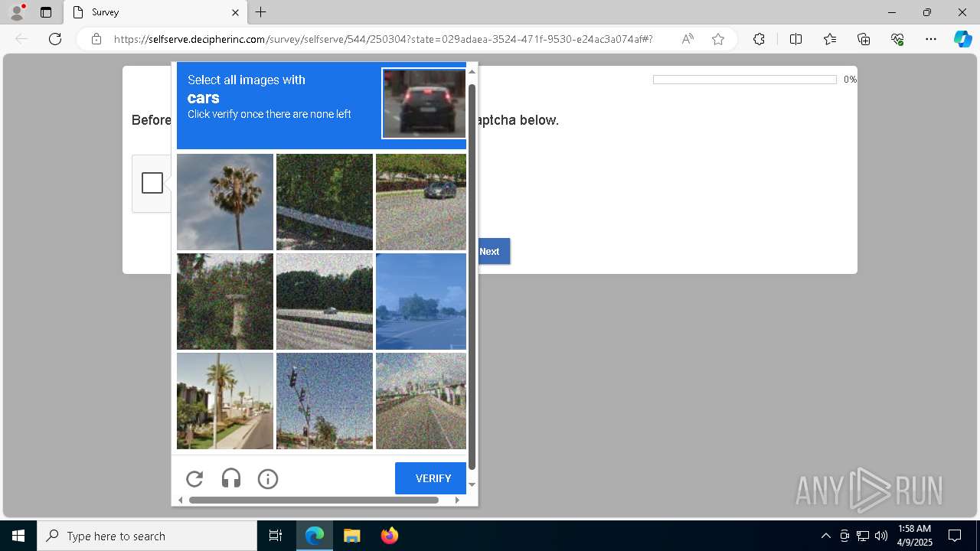
Task: Open File Explorer from taskbar
Action: click(x=351, y=536)
